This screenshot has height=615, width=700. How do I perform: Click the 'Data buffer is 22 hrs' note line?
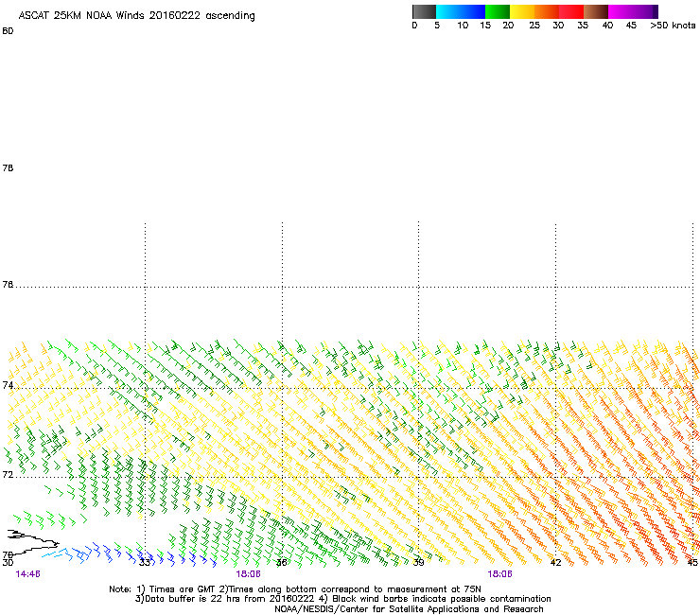click(342, 599)
